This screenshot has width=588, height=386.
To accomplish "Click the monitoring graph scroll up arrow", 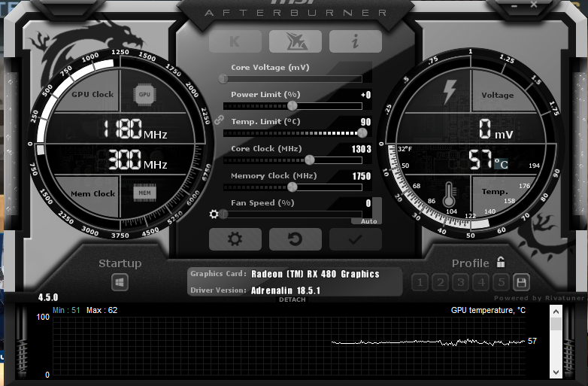I will point(556,312).
